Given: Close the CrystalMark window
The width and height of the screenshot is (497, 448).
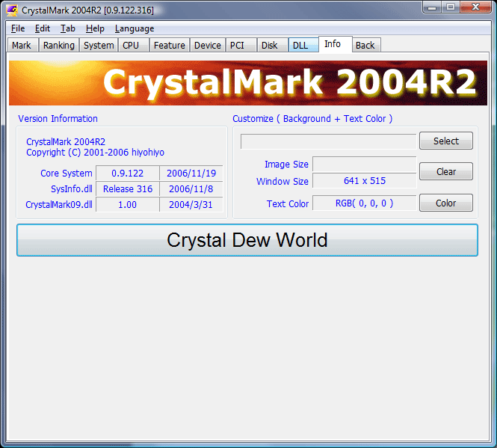Looking at the screenshot, I should [x=475, y=7].
